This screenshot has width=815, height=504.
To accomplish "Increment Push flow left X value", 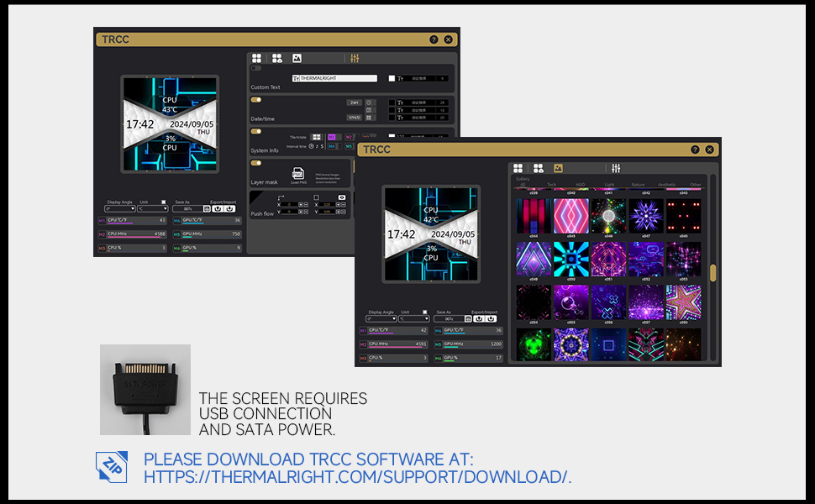I will [x=301, y=205].
